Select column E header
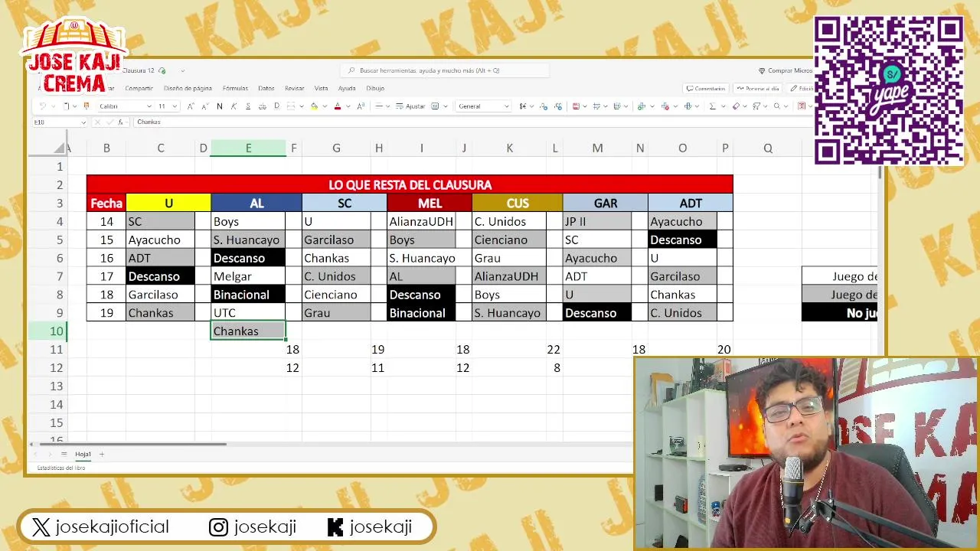This screenshot has width=980, height=551. click(248, 148)
